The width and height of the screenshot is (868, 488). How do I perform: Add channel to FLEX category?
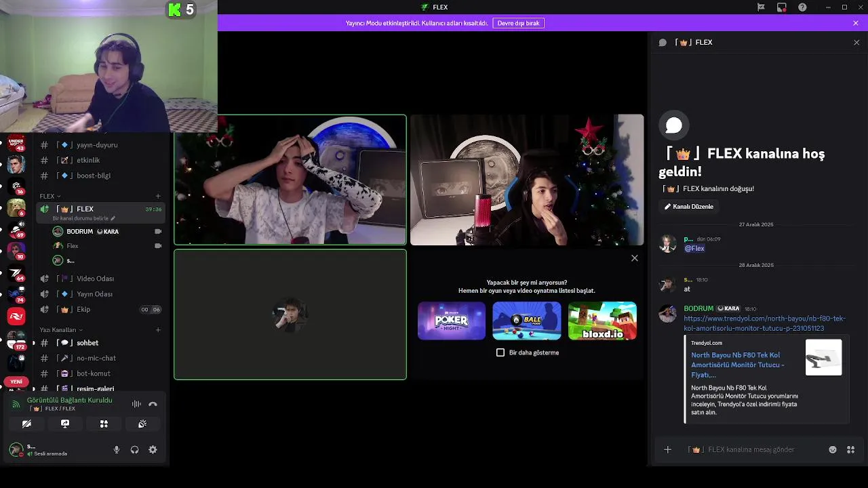158,196
